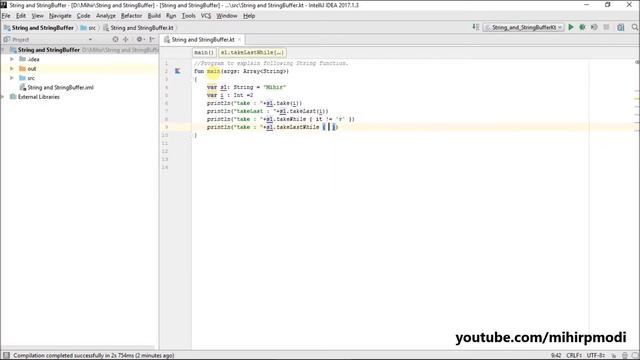Open Search Everywhere magnifier icon

tap(635, 27)
